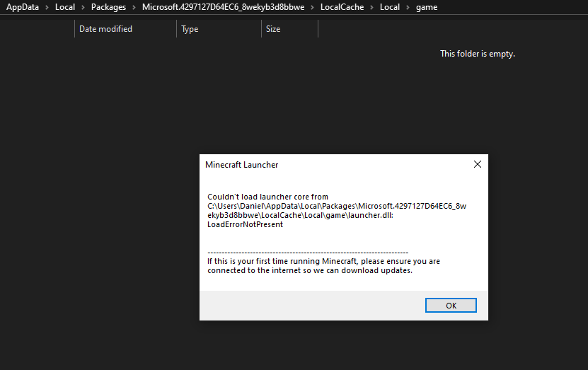This screenshot has width=588, height=370.
Task: Jump to LocalCache breadcrumb
Action: click(x=342, y=7)
